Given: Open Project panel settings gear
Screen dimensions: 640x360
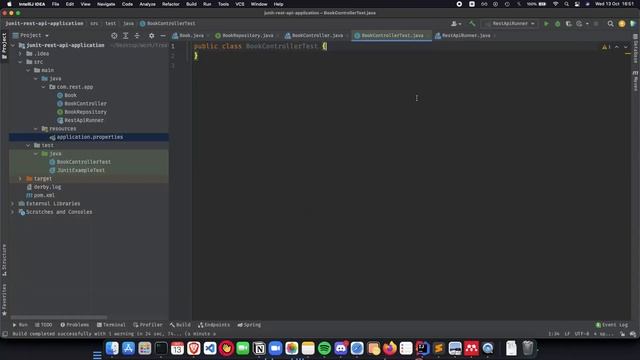Looking at the screenshot, I should click(x=151, y=36).
